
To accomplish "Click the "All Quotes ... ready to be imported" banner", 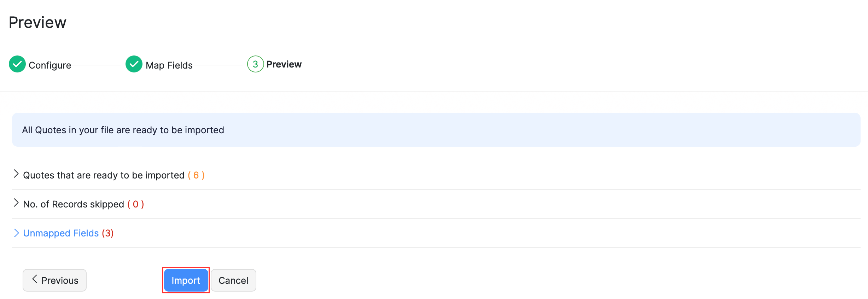I will click(123, 130).
